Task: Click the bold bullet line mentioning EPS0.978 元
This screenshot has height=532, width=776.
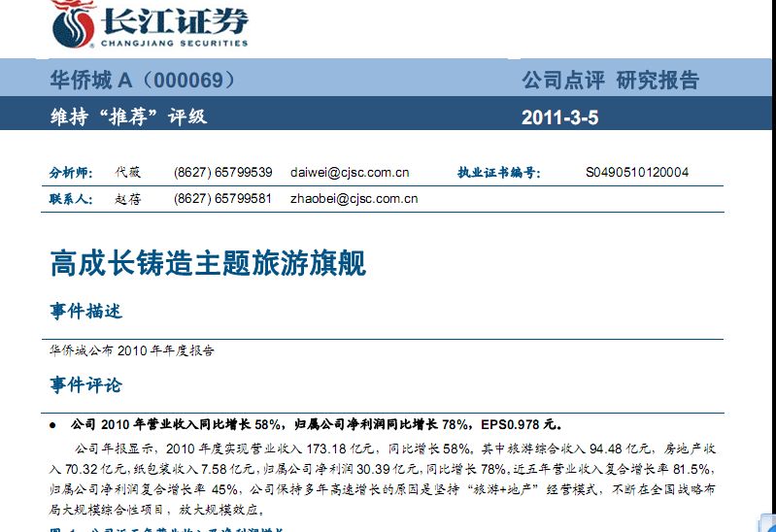Action: (x=317, y=424)
